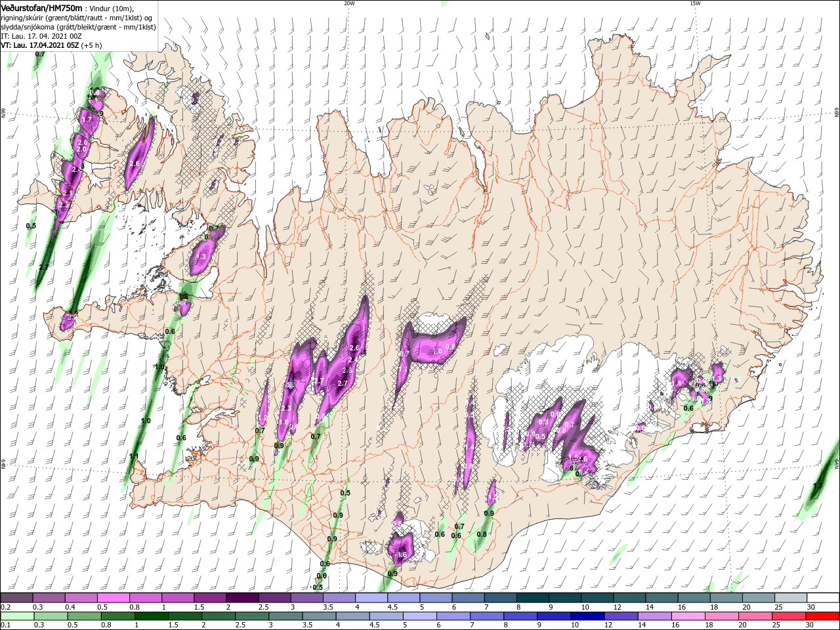Image resolution: width=840 pixels, height=630 pixels.
Task: Click the '3.6' value on the southern glacier
Action: pyautogui.click(x=402, y=555)
